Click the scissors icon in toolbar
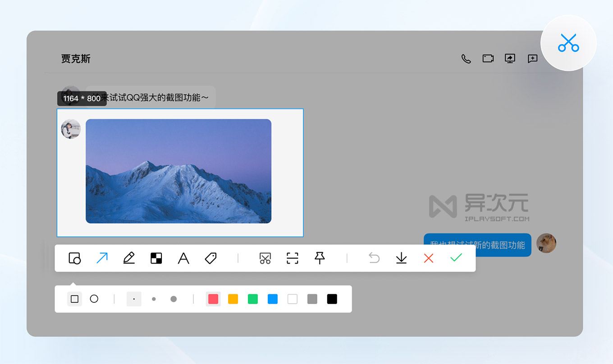 click(x=265, y=258)
